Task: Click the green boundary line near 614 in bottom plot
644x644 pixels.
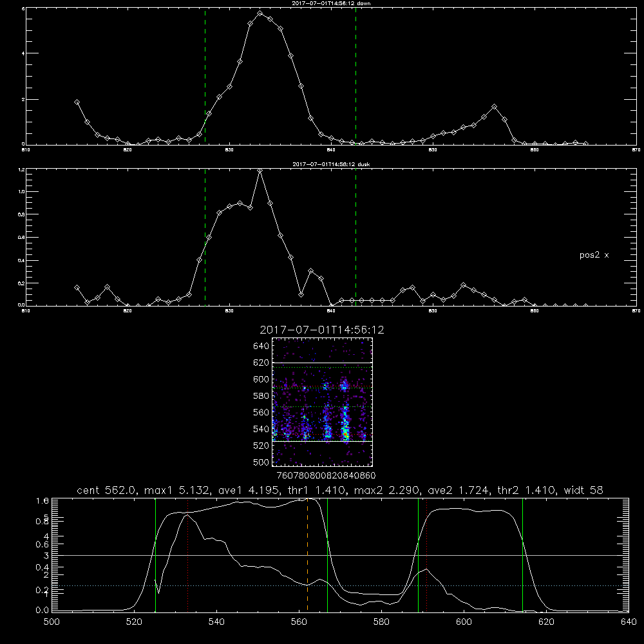Action: point(522,554)
